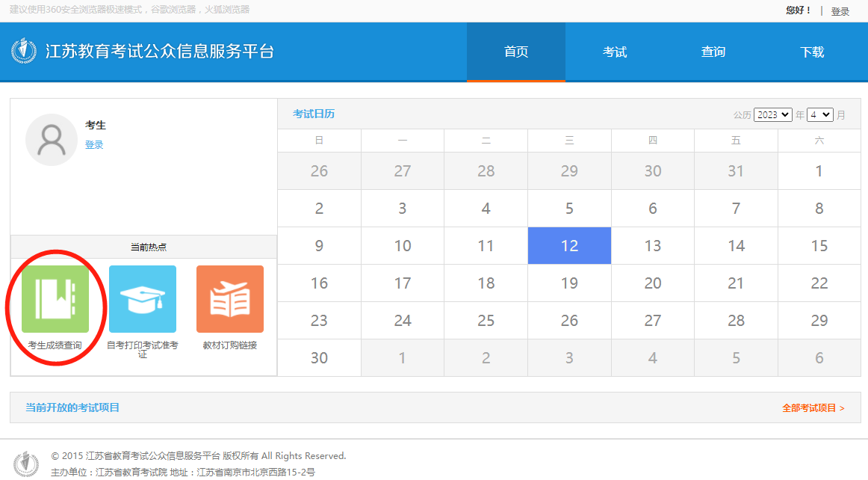The image size is (868, 480).
Task: Select date 8 in the Saturday column
Action: [819, 209]
